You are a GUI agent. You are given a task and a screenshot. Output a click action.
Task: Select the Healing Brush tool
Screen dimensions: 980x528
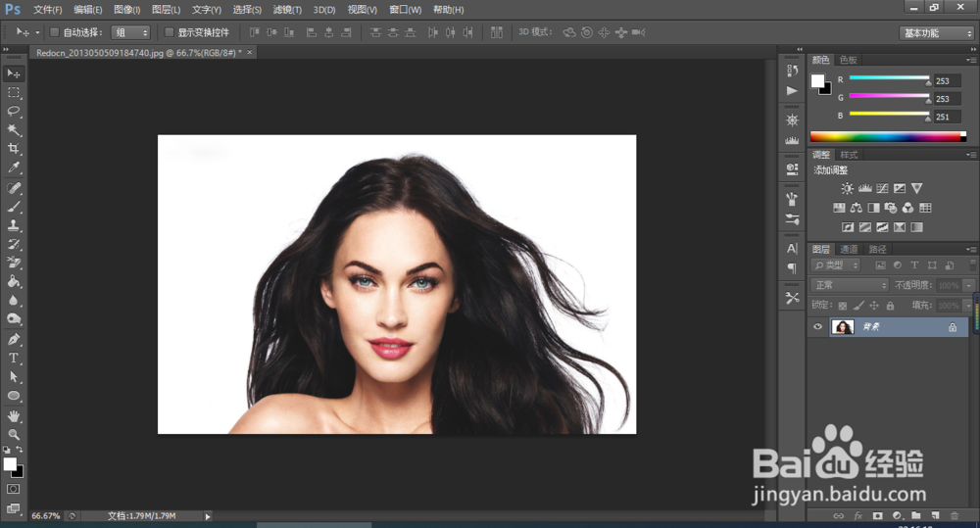pos(14,188)
